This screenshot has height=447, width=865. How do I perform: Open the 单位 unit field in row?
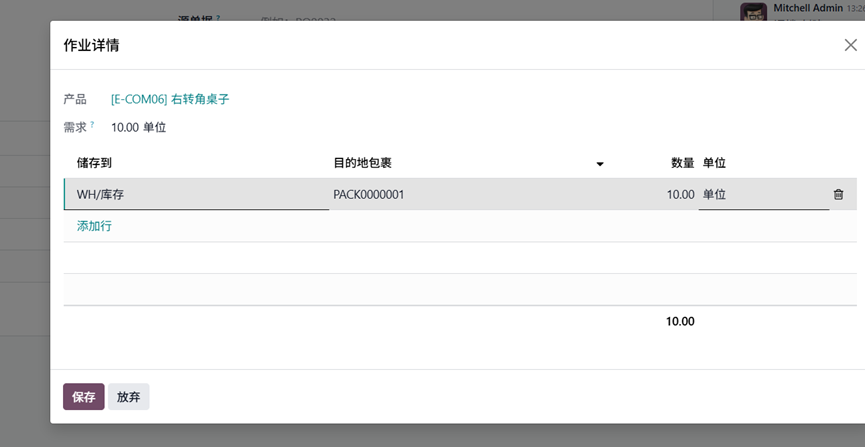pos(763,194)
